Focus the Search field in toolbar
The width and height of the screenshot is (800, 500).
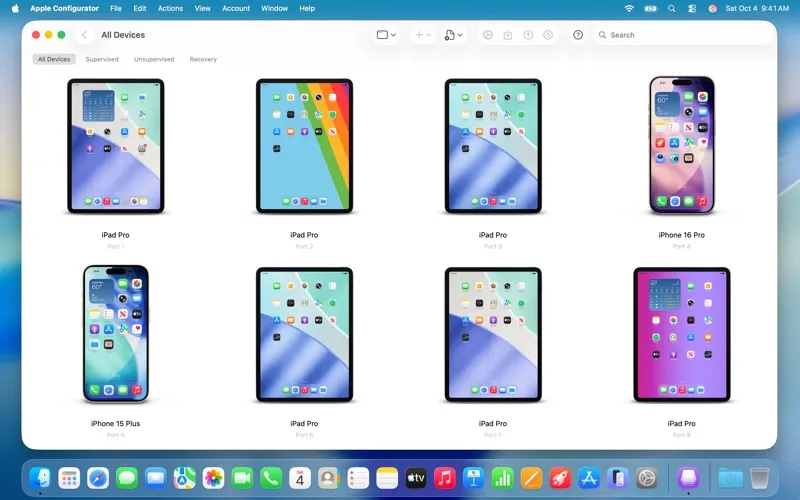click(x=682, y=35)
